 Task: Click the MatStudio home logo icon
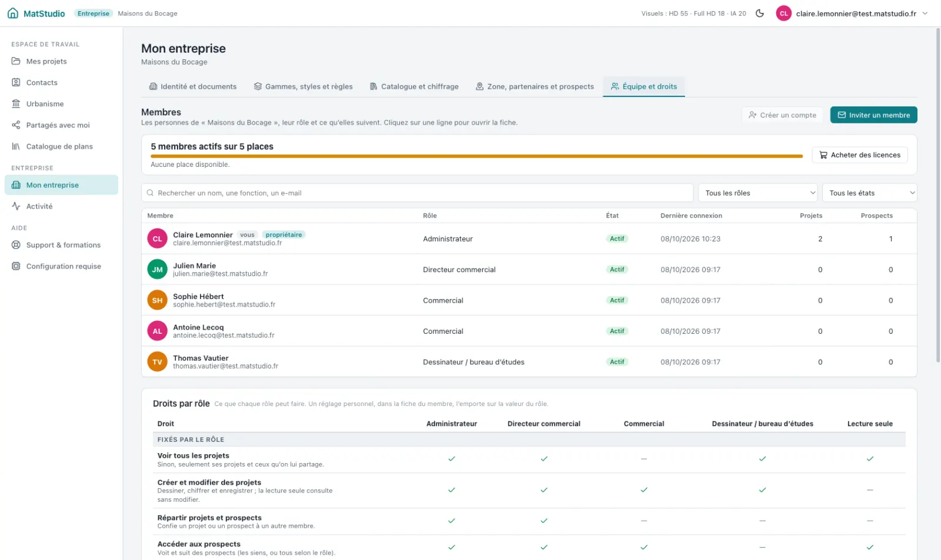click(x=13, y=14)
